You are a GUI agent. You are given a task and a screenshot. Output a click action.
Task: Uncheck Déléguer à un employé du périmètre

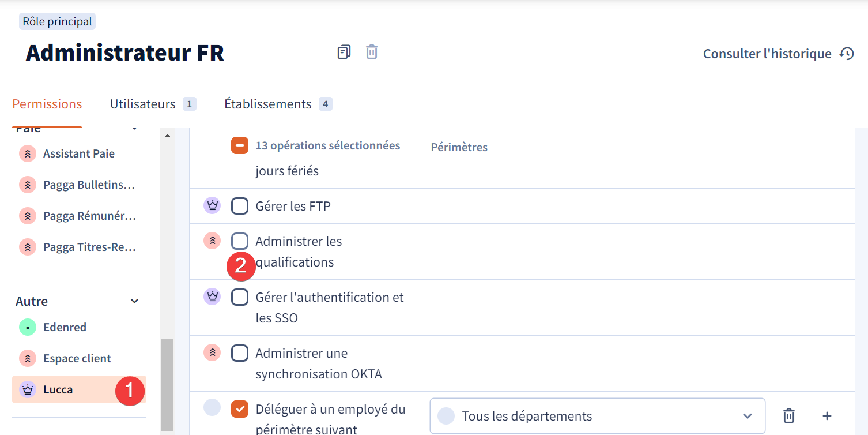(240, 408)
